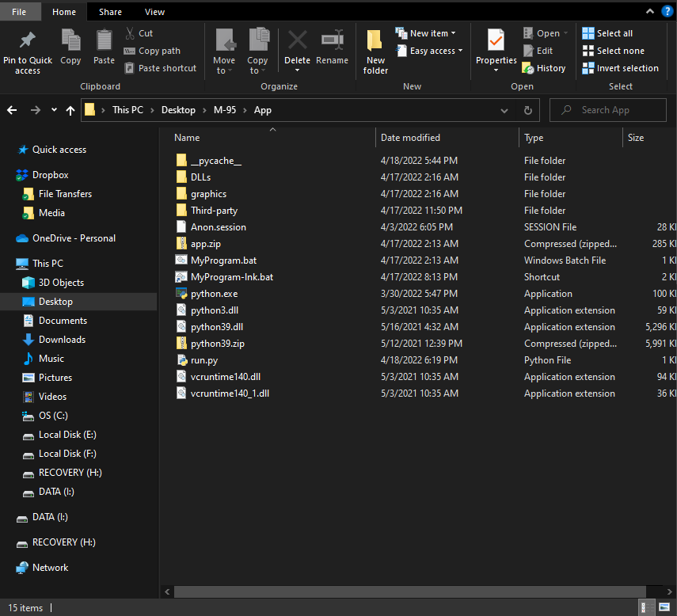Viewport: 677px width, 616px height.
Task: Open the File menu tab
Action: (x=19, y=12)
